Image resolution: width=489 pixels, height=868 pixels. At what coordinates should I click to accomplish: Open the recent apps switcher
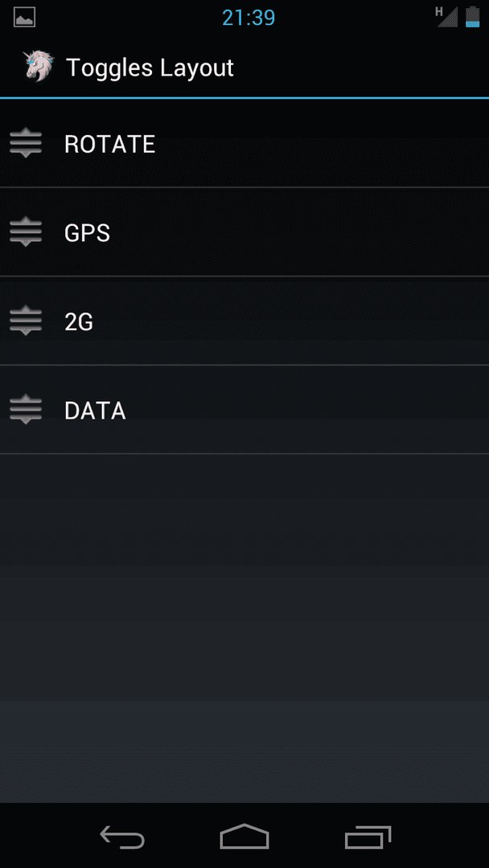pos(368,837)
